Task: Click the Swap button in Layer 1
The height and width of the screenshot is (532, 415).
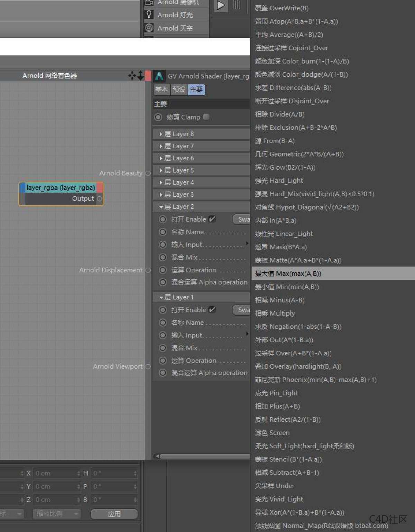Action: [241, 310]
